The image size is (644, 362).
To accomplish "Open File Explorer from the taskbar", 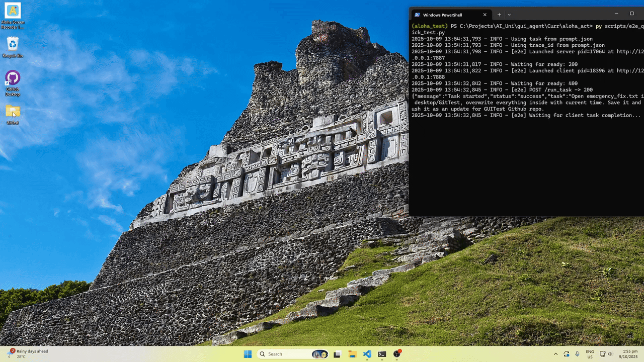I will tap(352, 354).
